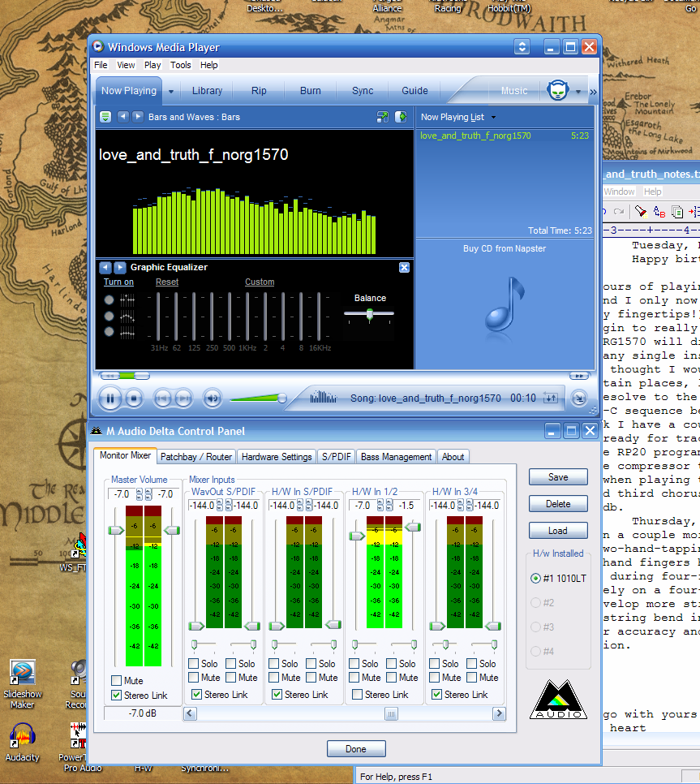
Task: Open the Slideshow Maker desktop shortcut
Action: [23, 684]
